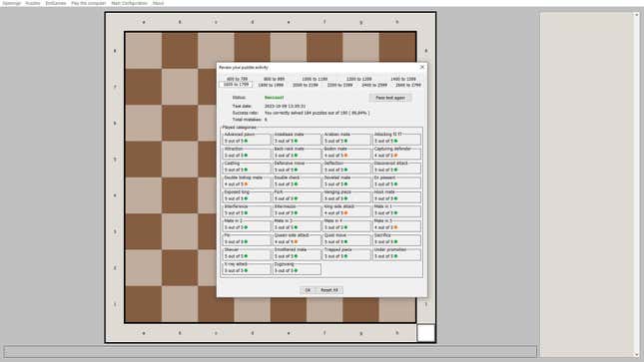Viewport: 644px width, 362px height.
Task: Click the vertical scrollbar of the right panel
Action: click(637, 184)
